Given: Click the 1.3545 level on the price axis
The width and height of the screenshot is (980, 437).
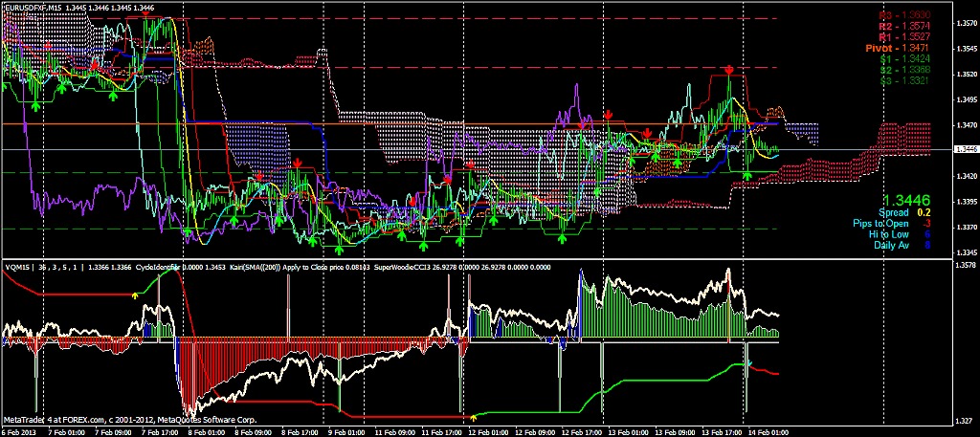Looking at the screenshot, I should point(965,49).
